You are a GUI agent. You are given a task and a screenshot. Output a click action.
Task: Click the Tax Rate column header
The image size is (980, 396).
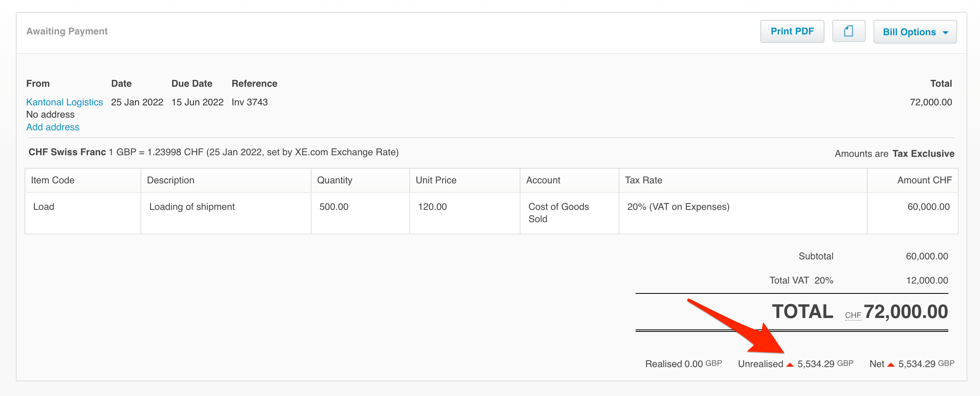click(x=643, y=180)
